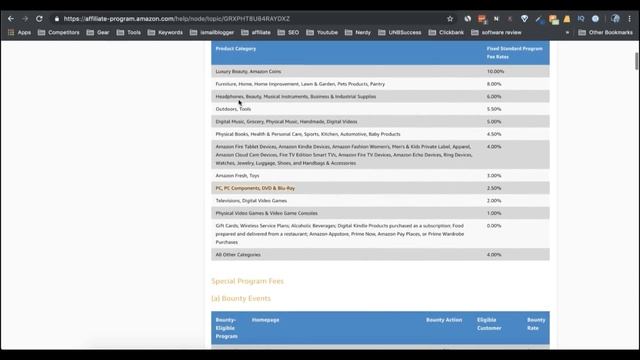Screen dimensions: 640x360
Task: Select the Amazon Fire Tablet Devices row text
Action: pos(344,155)
